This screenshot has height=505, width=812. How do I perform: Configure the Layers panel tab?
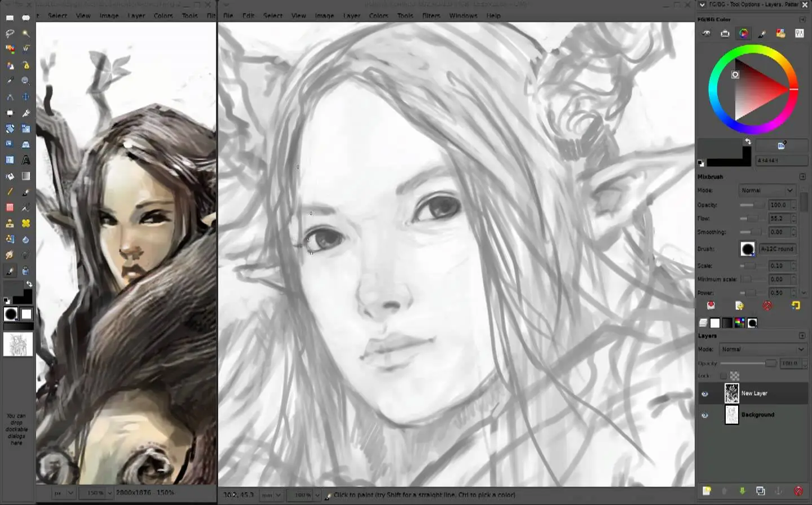[802, 336]
